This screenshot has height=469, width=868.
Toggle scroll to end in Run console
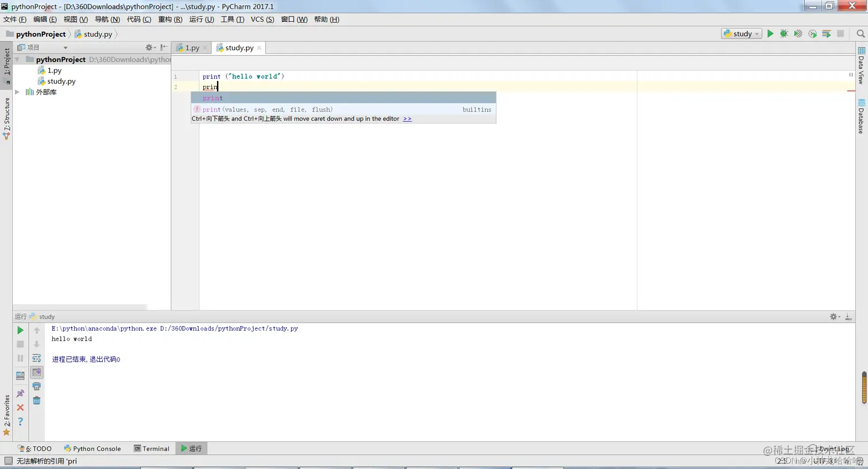[x=37, y=372]
